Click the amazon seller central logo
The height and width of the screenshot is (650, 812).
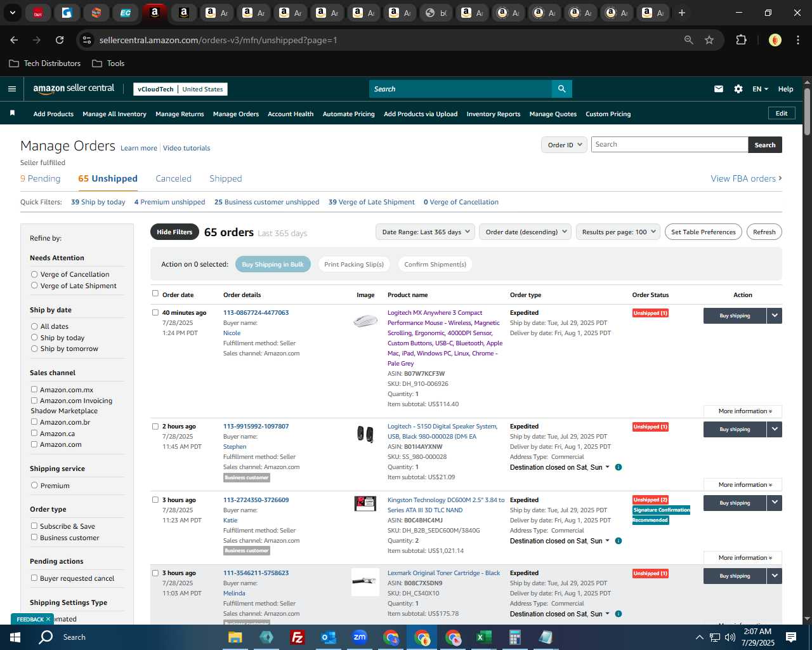tap(74, 89)
